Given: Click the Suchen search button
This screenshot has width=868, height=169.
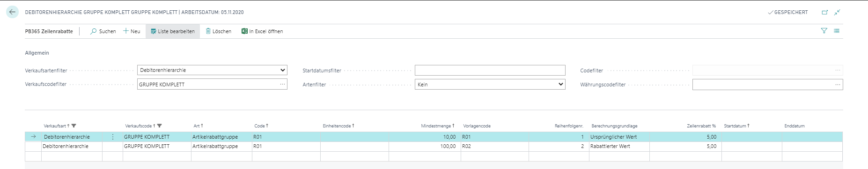Looking at the screenshot, I should coord(103,31).
